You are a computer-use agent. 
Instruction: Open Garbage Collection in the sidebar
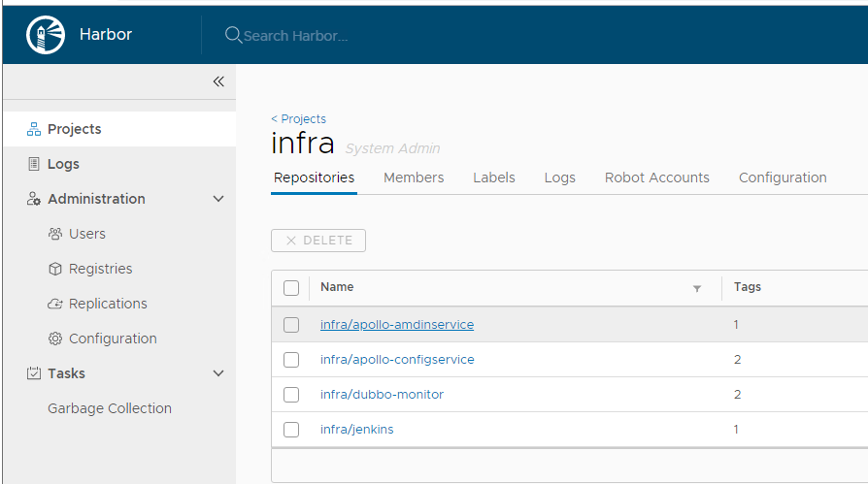tap(110, 408)
